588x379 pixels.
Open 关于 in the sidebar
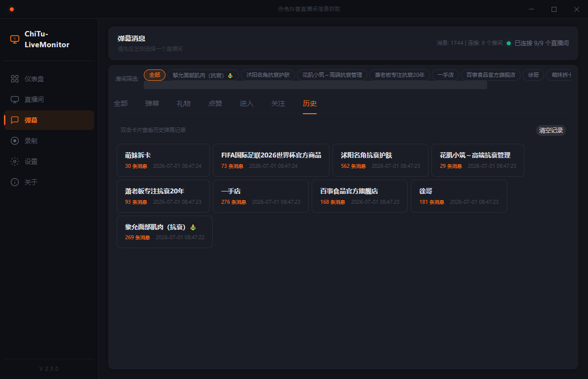tap(49, 182)
